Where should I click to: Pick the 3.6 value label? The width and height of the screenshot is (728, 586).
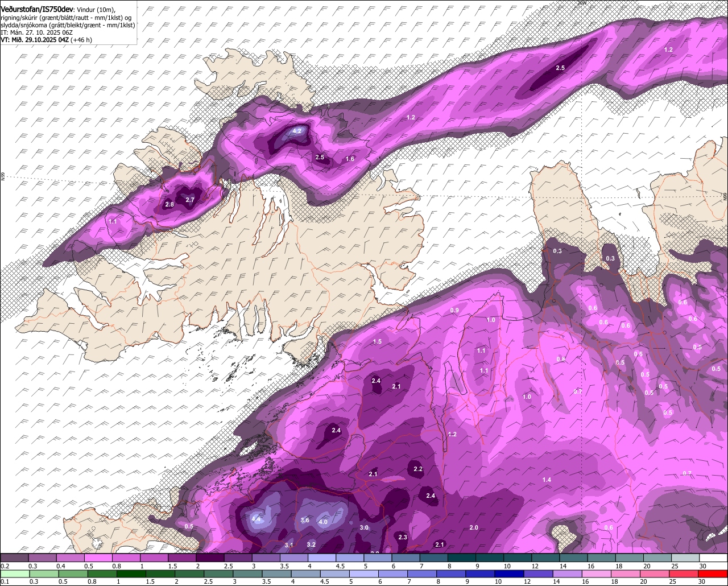point(305,521)
